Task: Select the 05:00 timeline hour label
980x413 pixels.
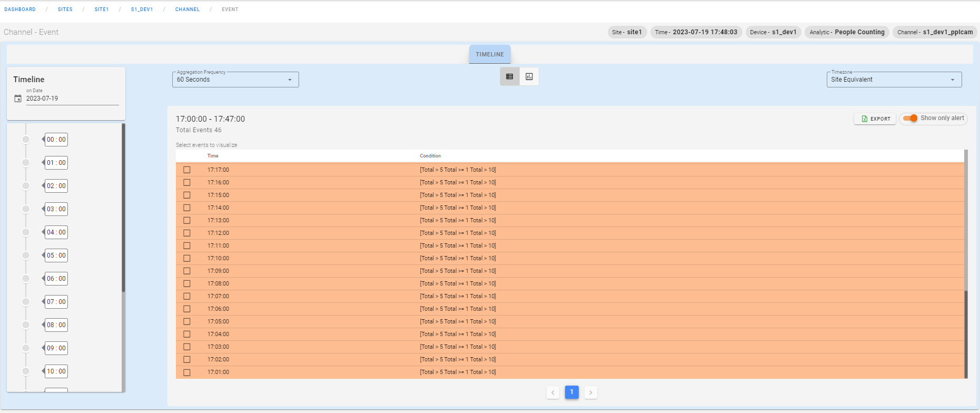Action: (56, 255)
